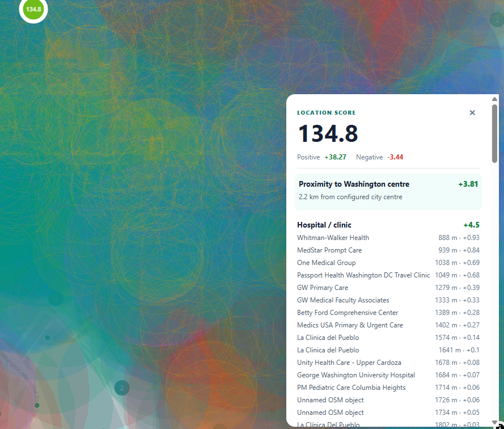Click the faded cluster marker at top right
The width and height of the screenshot is (504, 429).
[x=497, y=20]
